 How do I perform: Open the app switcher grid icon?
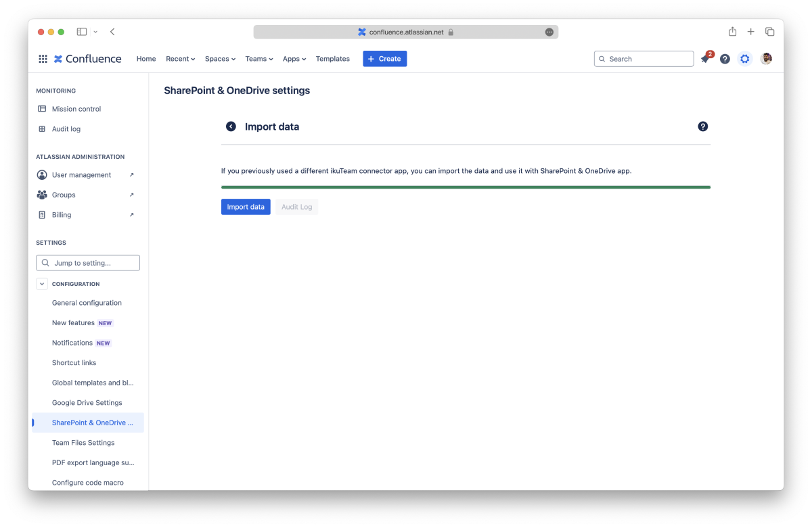pos(43,59)
